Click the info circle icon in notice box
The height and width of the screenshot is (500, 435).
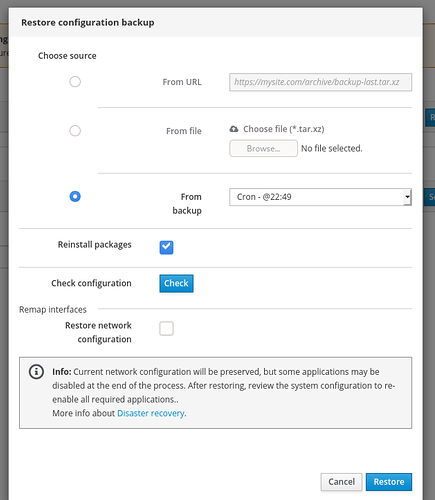(x=36, y=372)
